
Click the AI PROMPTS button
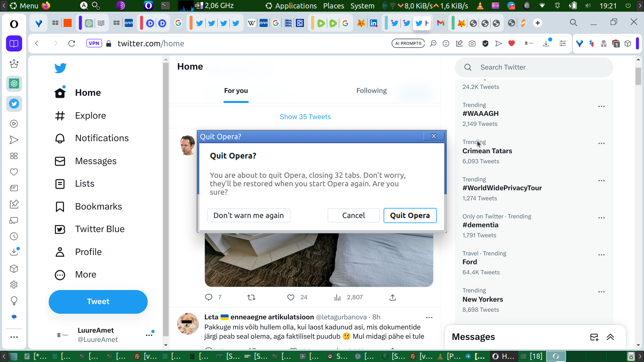tap(408, 43)
